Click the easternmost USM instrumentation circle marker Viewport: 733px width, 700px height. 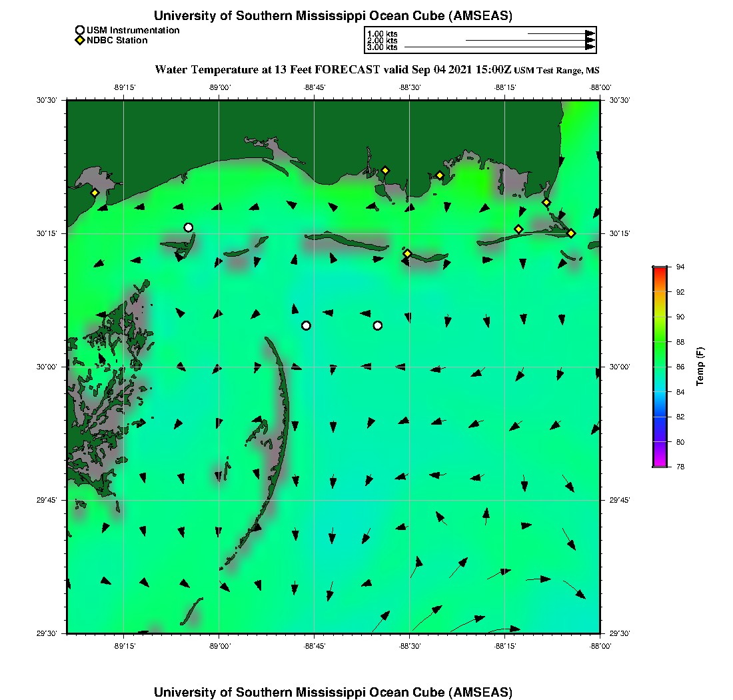378,325
